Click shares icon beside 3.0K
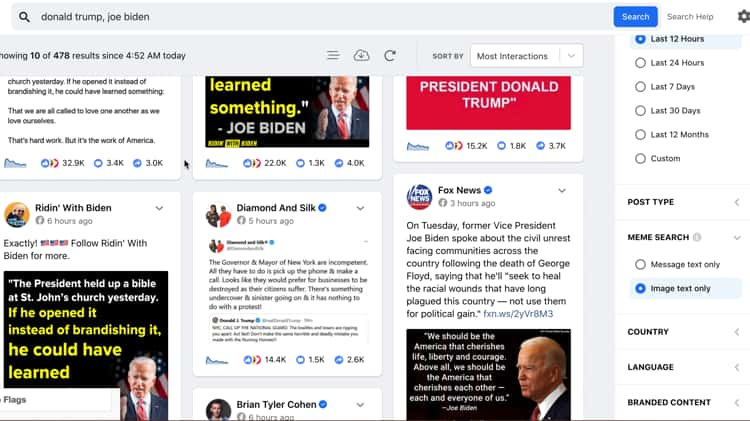Screen dimensions: 750x421 coord(137,163)
